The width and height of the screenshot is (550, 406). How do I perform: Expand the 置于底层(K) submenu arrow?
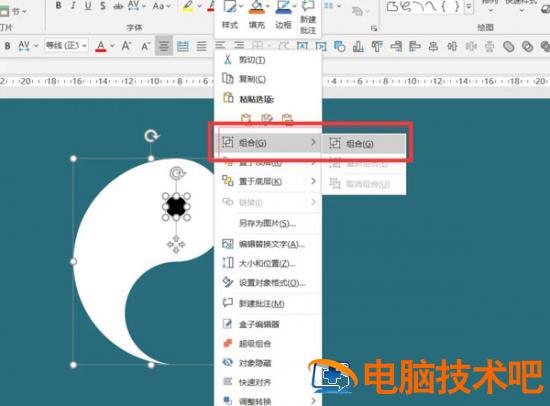314,181
